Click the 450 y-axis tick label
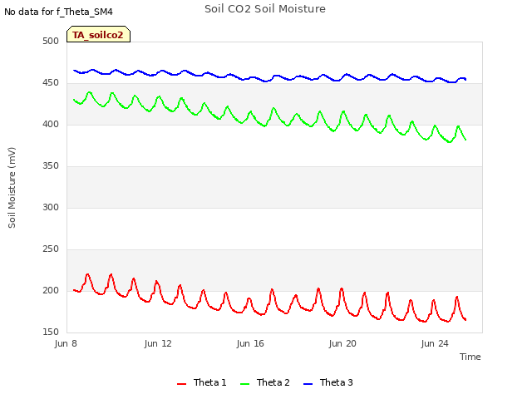 coord(51,83)
